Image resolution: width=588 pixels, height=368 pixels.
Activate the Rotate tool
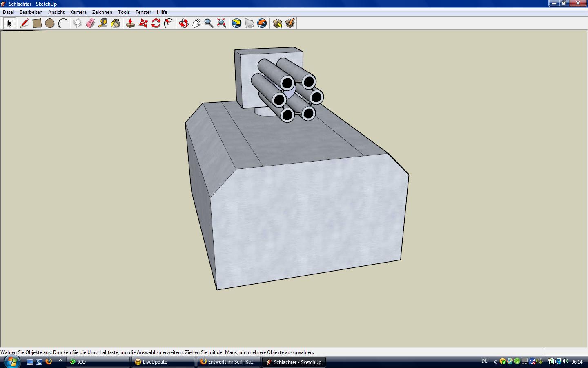[156, 24]
